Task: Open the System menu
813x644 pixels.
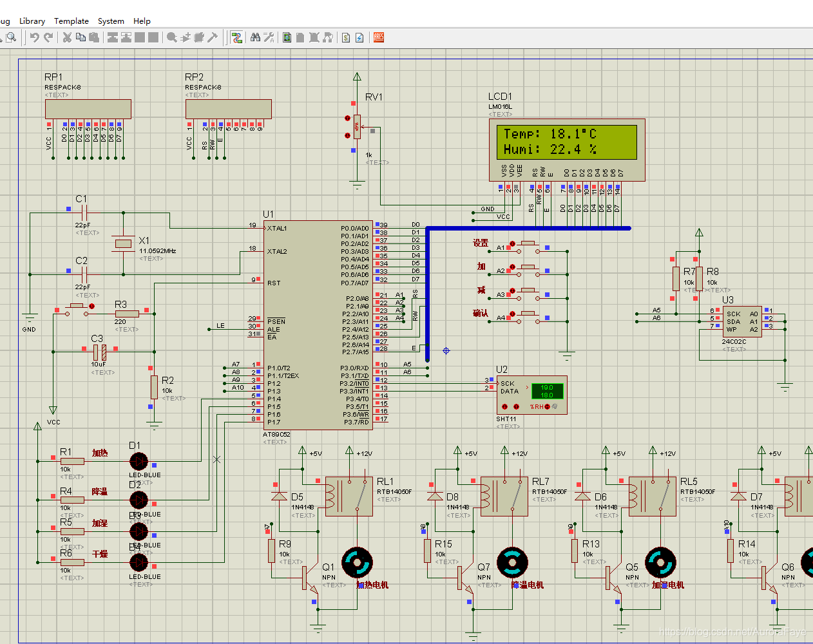Action: (x=111, y=21)
